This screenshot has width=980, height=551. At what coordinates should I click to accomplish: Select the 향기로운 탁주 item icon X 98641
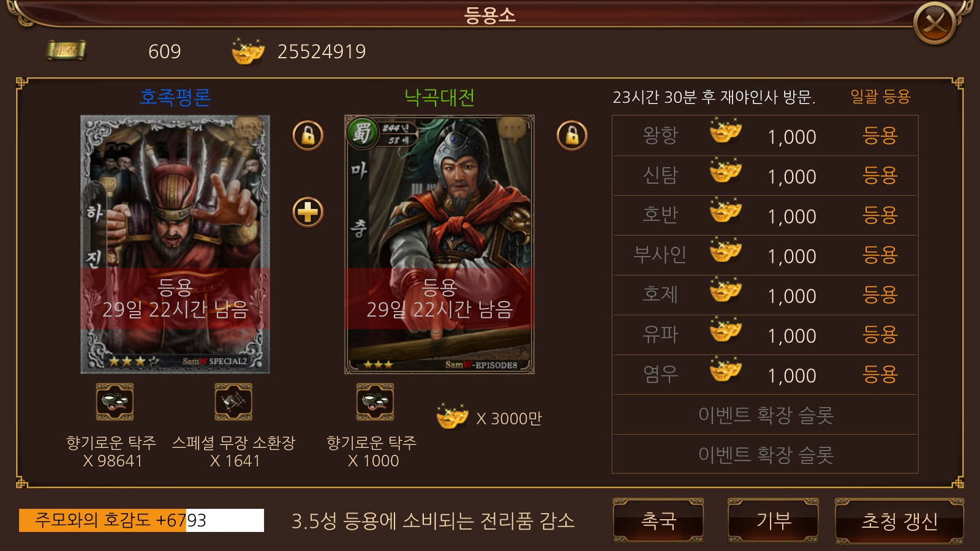[x=115, y=402]
